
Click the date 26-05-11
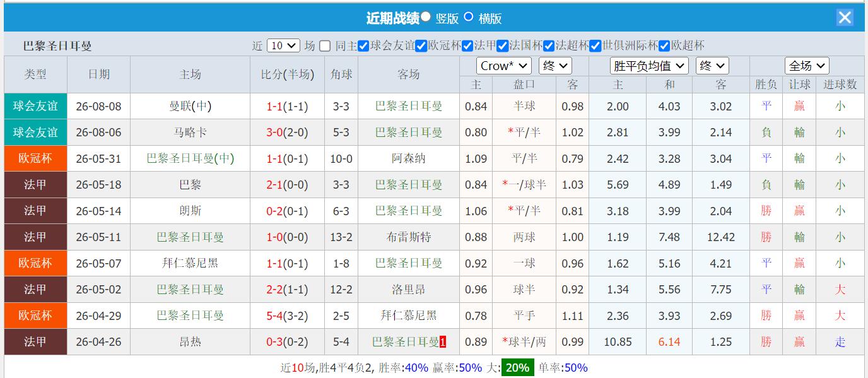[98, 237]
